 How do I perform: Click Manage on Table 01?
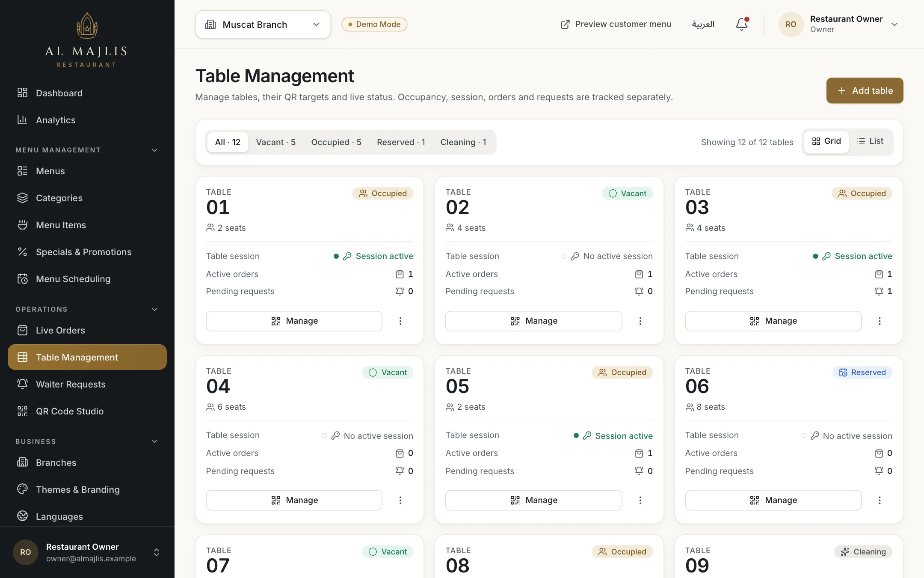(294, 321)
